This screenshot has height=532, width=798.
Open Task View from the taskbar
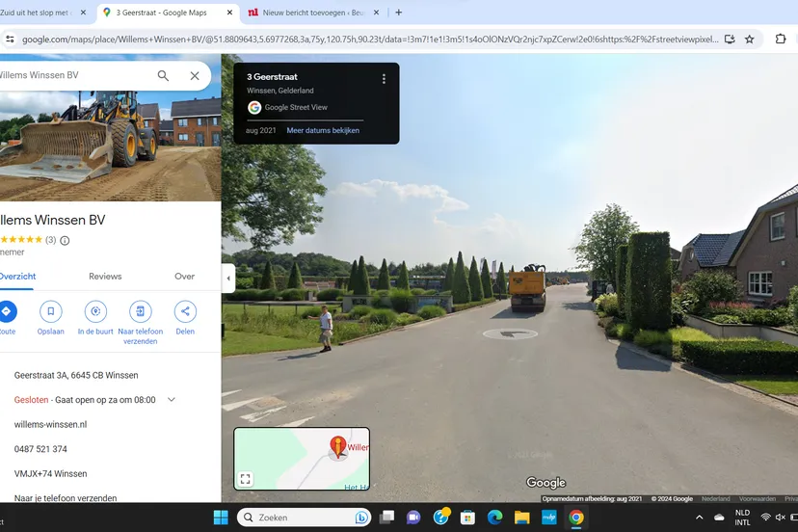[386, 518]
